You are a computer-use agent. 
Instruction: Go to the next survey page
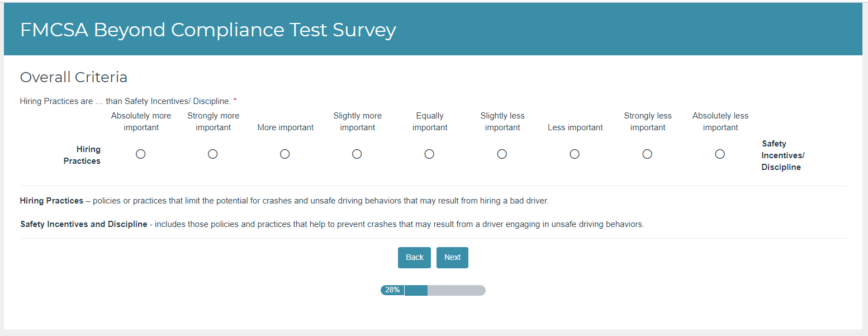[452, 258]
